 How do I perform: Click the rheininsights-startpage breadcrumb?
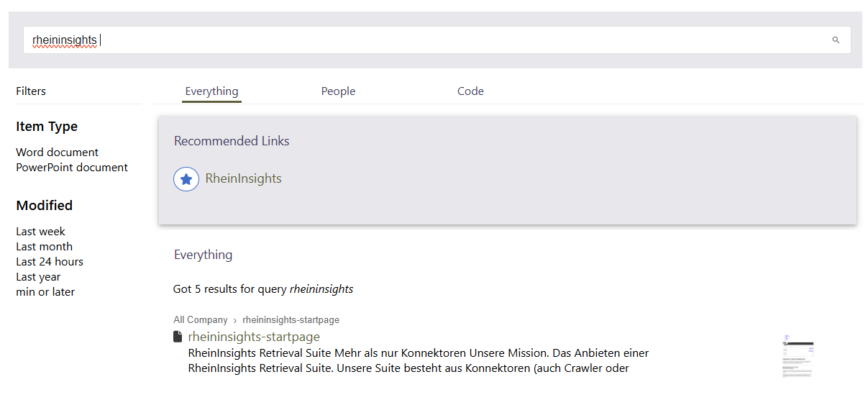tap(291, 320)
